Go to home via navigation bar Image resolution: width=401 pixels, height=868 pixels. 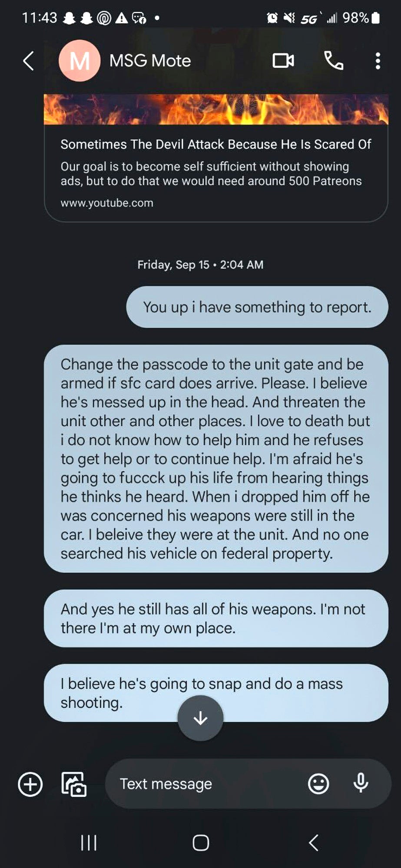(x=201, y=843)
